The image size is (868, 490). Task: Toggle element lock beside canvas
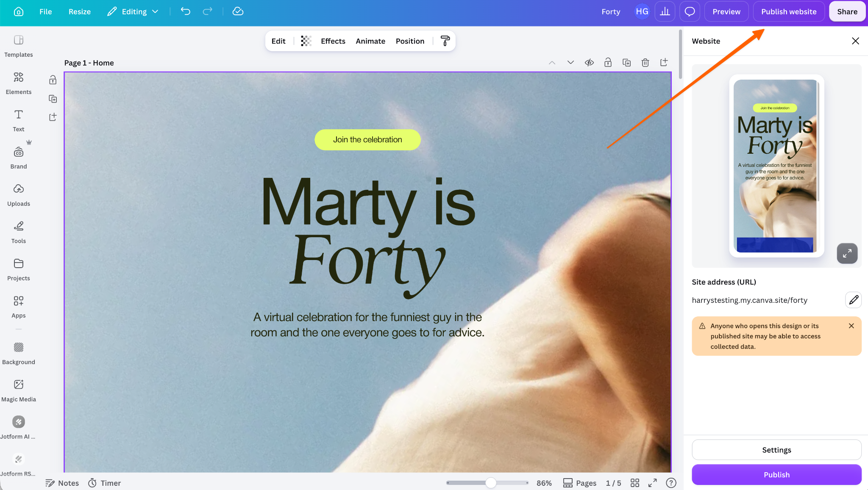53,80
